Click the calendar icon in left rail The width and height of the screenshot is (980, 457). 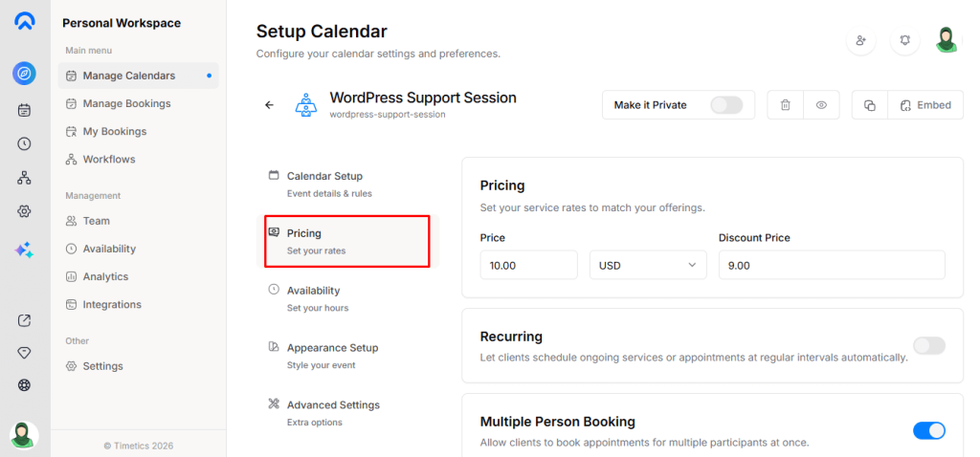coord(25,110)
